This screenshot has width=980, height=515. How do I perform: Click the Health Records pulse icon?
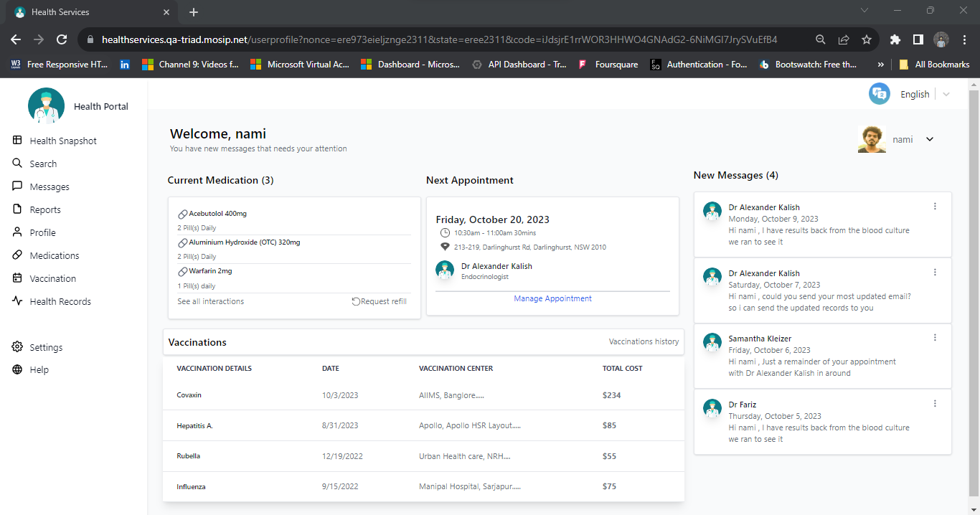pyautogui.click(x=17, y=301)
